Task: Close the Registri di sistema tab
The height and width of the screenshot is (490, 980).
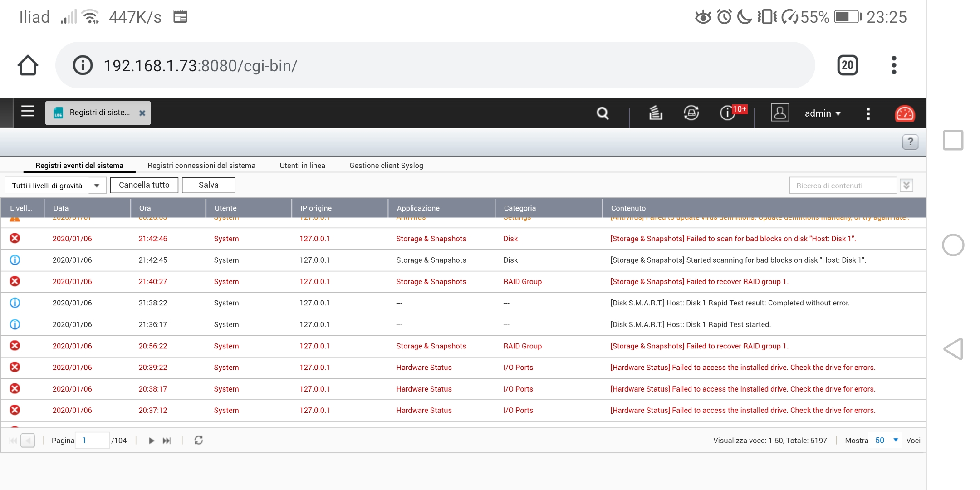Action: click(x=142, y=113)
